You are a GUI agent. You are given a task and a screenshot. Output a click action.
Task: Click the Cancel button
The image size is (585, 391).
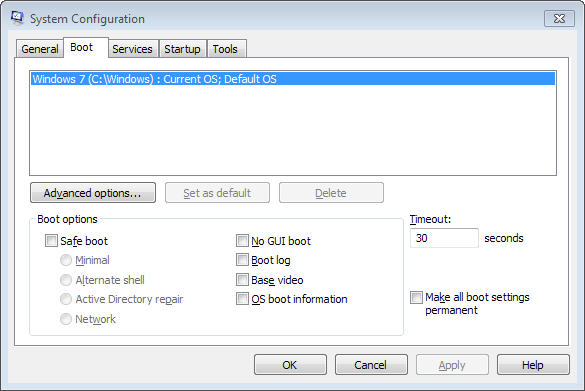point(371,365)
